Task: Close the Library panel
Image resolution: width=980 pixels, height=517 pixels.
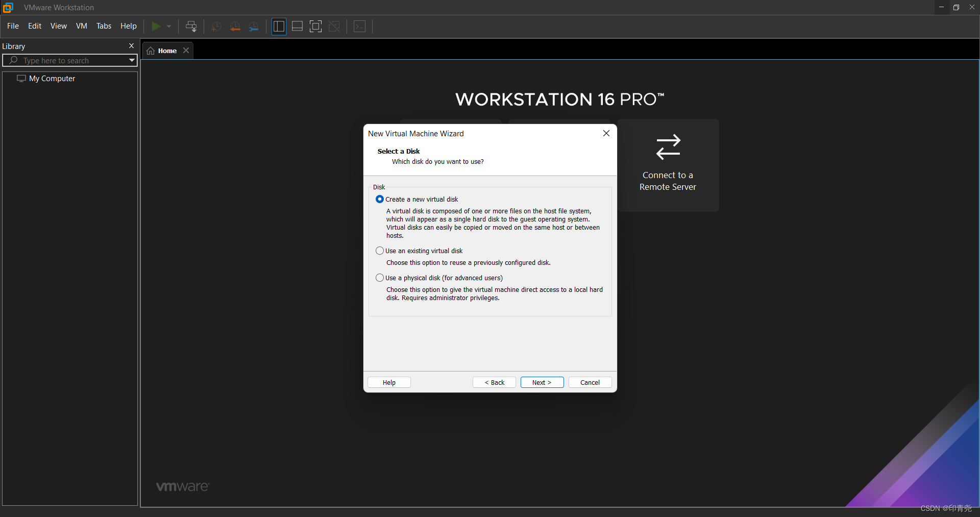Action: [131, 46]
